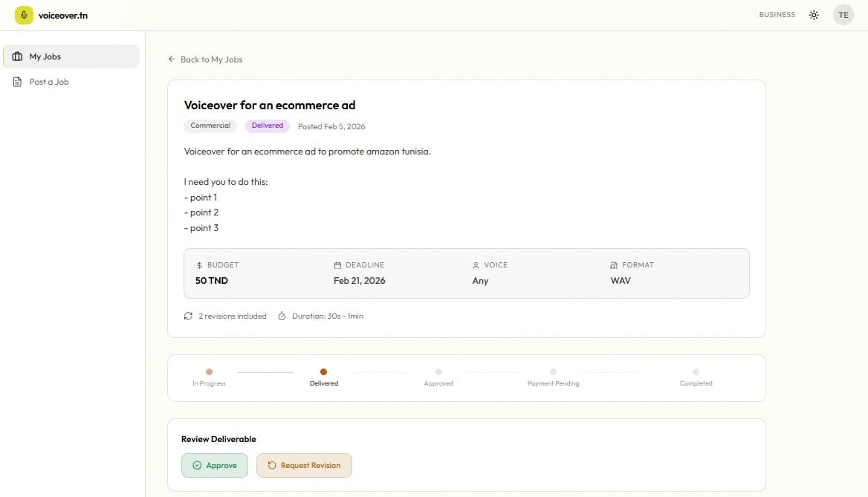Click the document icon beside Post a Job

coord(18,82)
